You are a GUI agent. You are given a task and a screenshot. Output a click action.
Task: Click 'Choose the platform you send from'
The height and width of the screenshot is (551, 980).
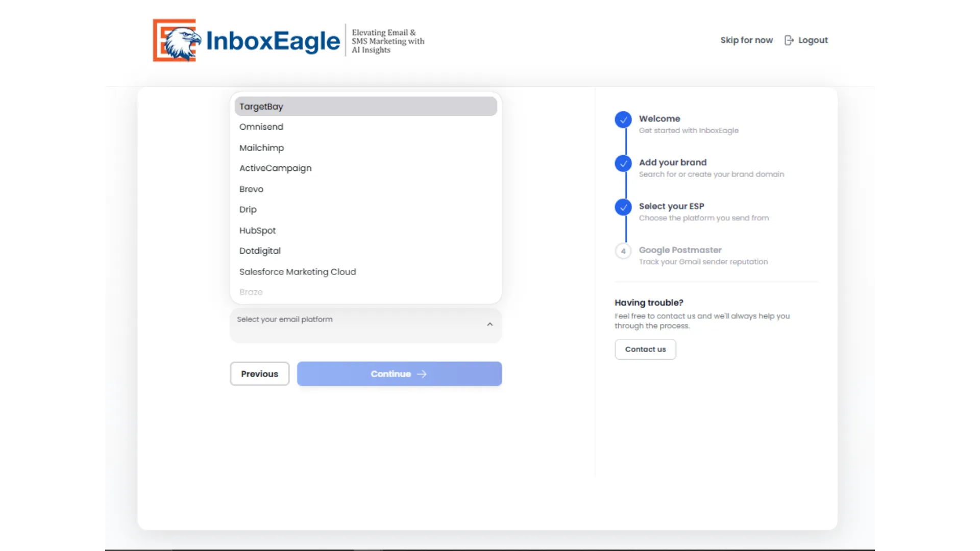click(704, 218)
